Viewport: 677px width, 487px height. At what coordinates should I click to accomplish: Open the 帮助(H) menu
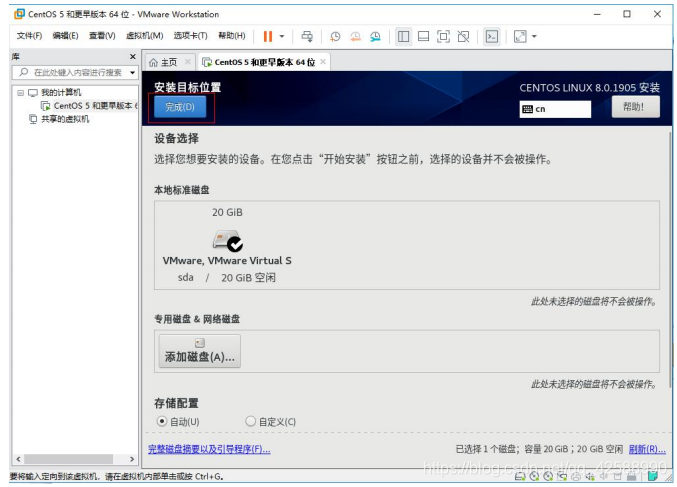(232, 35)
